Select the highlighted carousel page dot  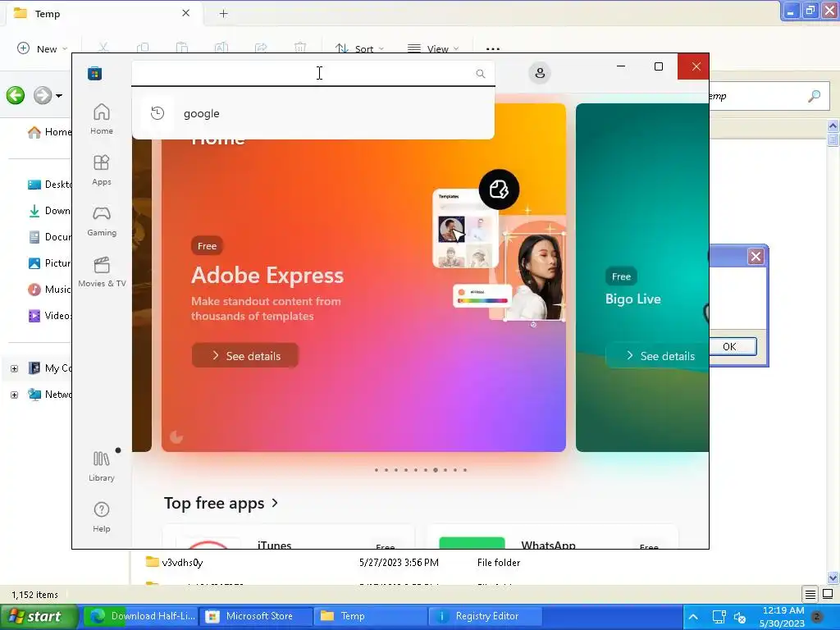(436, 470)
